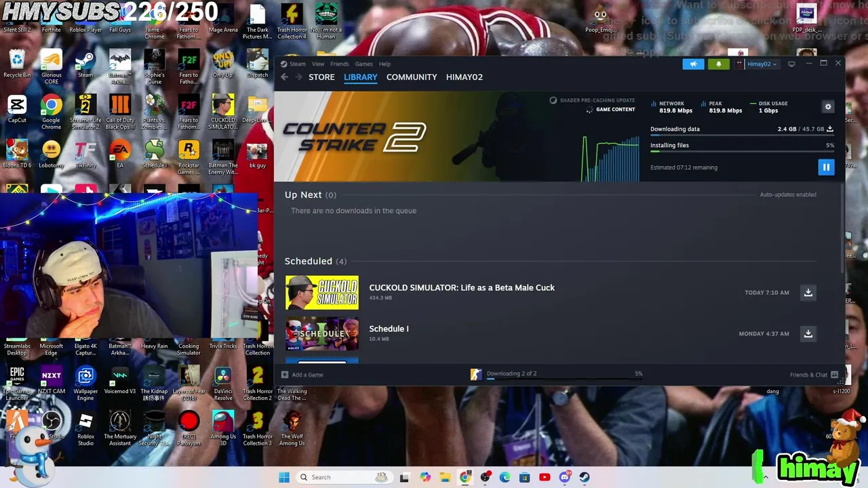Click download icon beside 2.4 GB progress
The width and height of the screenshot is (868, 488).
pyautogui.click(x=830, y=129)
